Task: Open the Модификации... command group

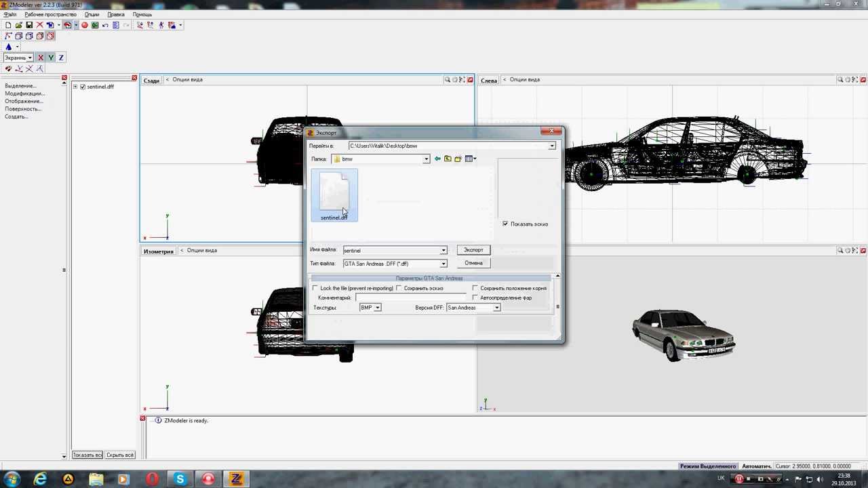Action: [24, 94]
